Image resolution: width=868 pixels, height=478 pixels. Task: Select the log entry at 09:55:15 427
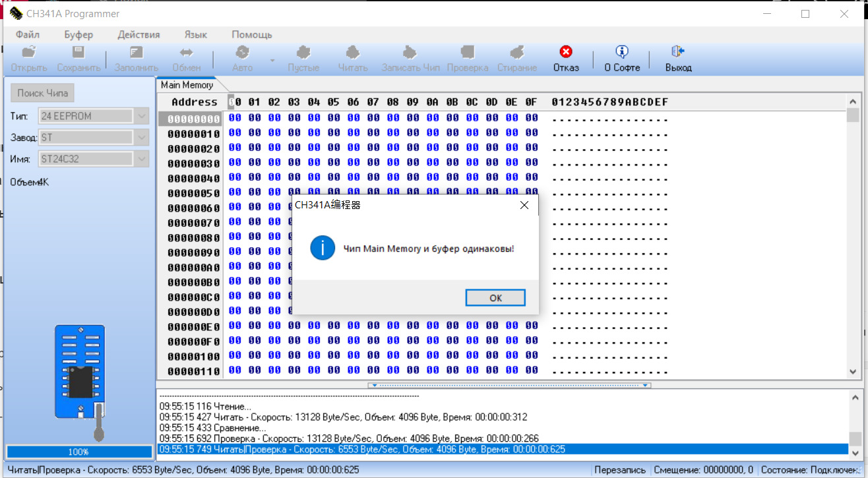343,417
